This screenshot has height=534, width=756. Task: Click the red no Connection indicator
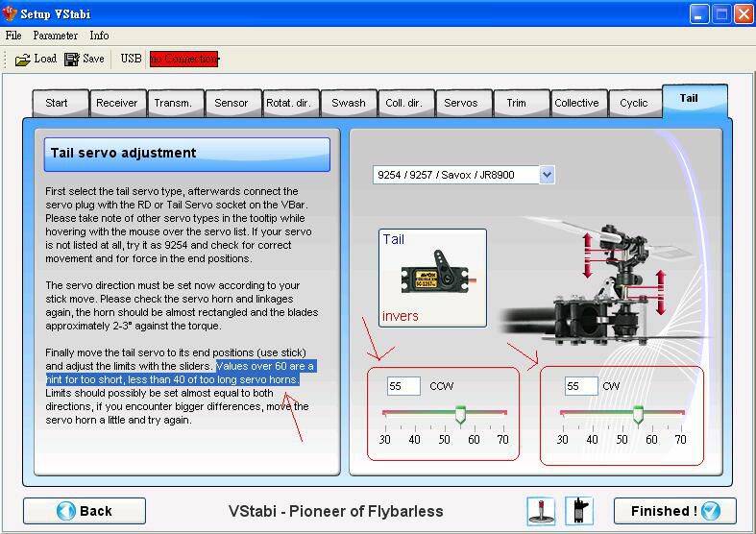coord(184,60)
